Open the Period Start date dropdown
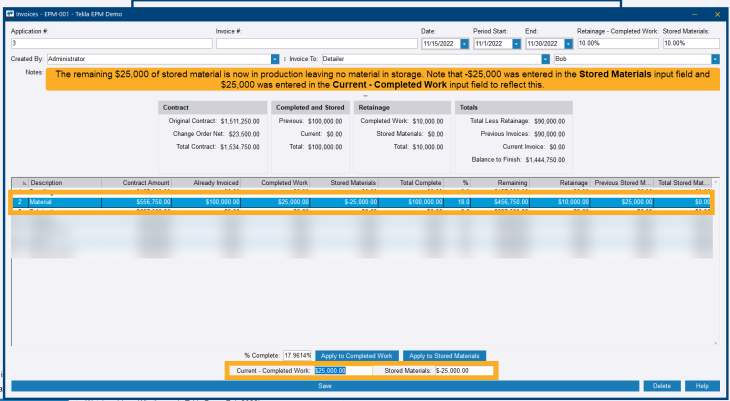 coord(516,44)
